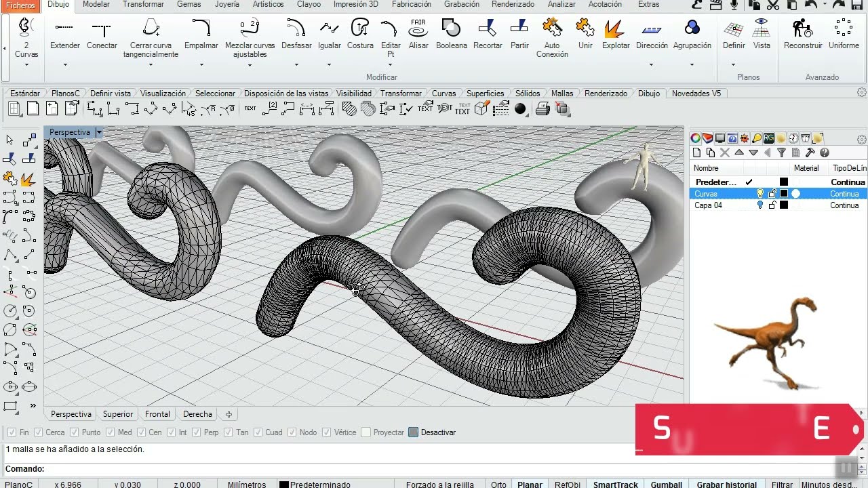Click the black color swatch of Curvas layer
868x488 pixels.
(x=784, y=194)
